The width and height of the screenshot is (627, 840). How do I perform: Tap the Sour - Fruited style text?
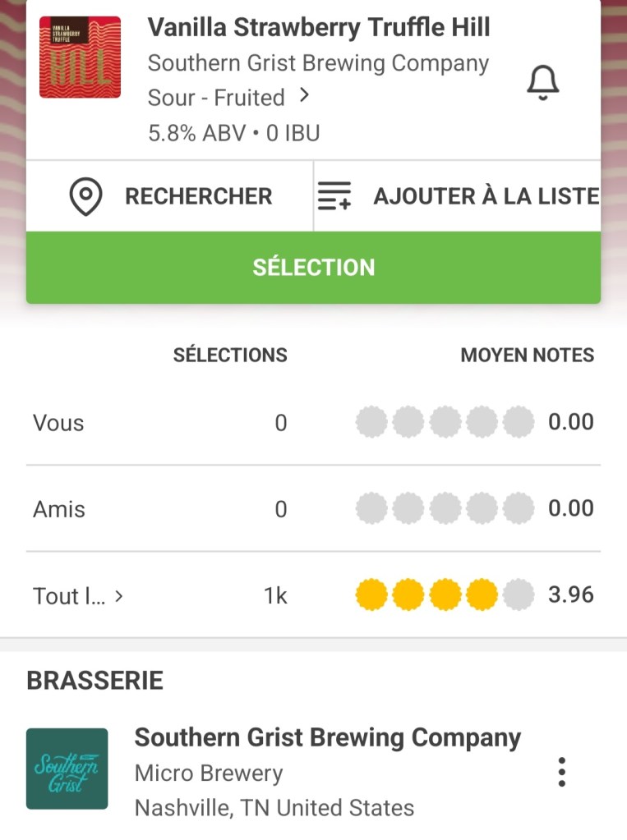coord(216,98)
